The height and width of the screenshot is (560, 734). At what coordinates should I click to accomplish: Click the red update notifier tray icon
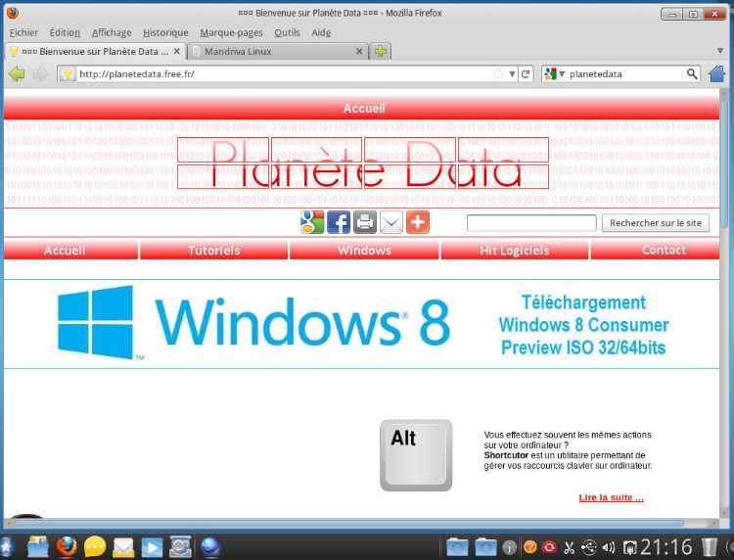tap(549, 546)
